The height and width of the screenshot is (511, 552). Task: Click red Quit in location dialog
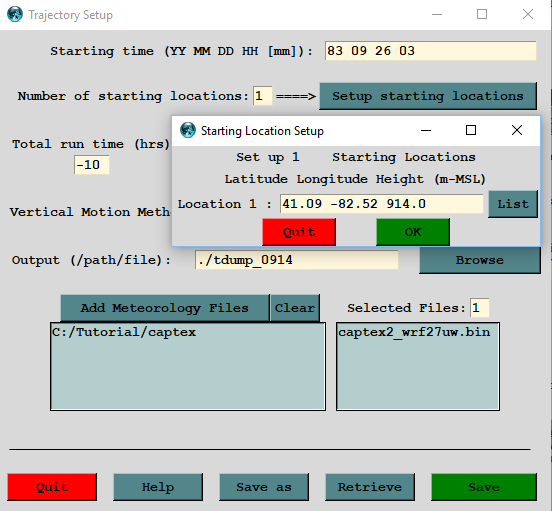[x=299, y=232]
